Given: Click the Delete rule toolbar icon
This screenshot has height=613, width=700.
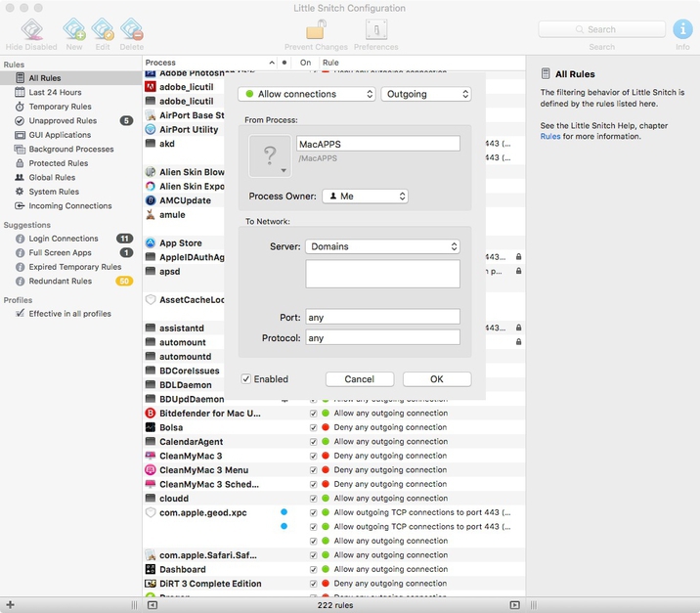Looking at the screenshot, I should pos(131,31).
